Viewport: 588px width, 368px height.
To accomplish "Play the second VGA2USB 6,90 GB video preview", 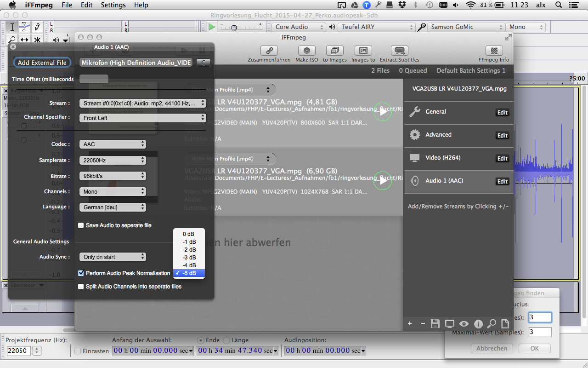I will [382, 181].
